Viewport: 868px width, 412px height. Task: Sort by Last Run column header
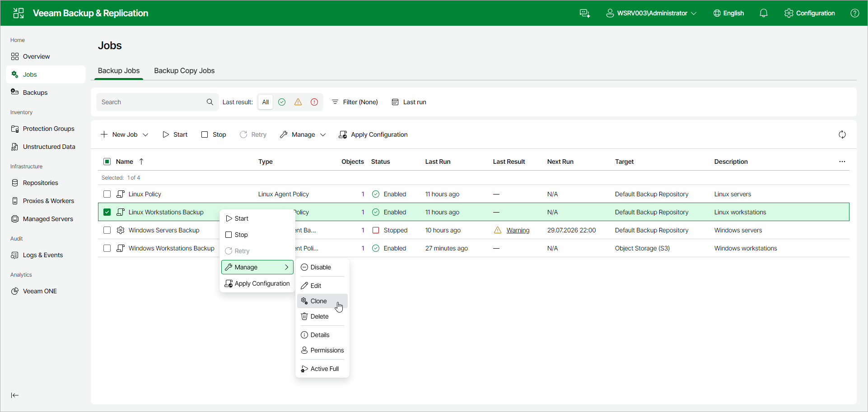[438, 162]
